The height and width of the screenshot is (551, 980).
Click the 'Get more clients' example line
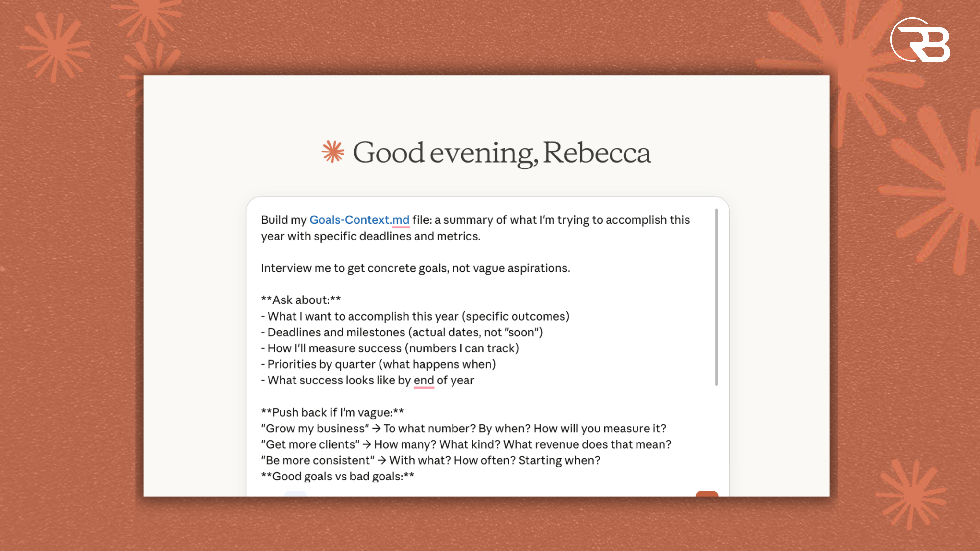(x=466, y=444)
